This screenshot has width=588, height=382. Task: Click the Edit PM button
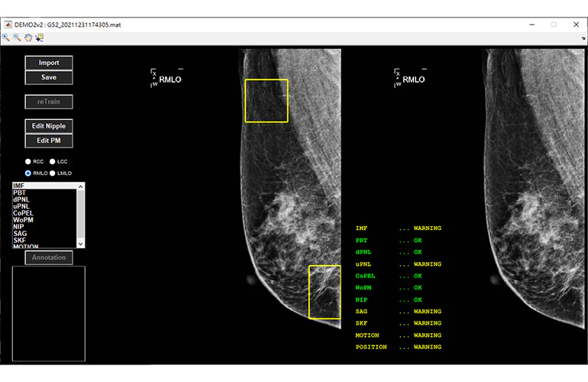click(49, 141)
